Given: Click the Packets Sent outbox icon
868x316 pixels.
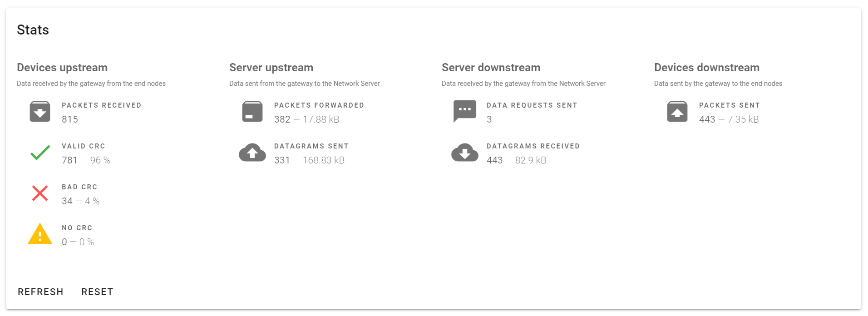Looking at the screenshot, I should pyautogui.click(x=677, y=112).
